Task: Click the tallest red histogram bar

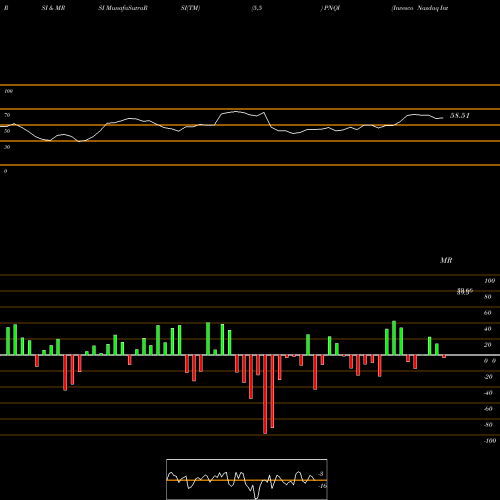Action: pyautogui.click(x=265, y=394)
